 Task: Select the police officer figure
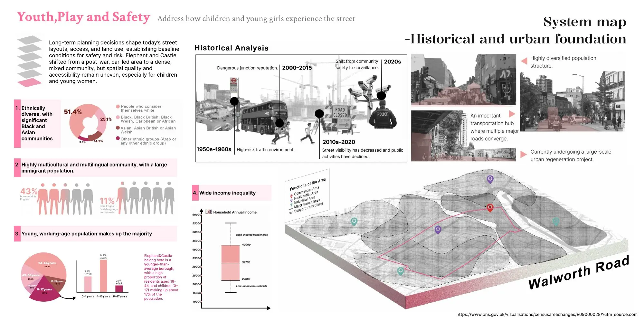click(383, 114)
